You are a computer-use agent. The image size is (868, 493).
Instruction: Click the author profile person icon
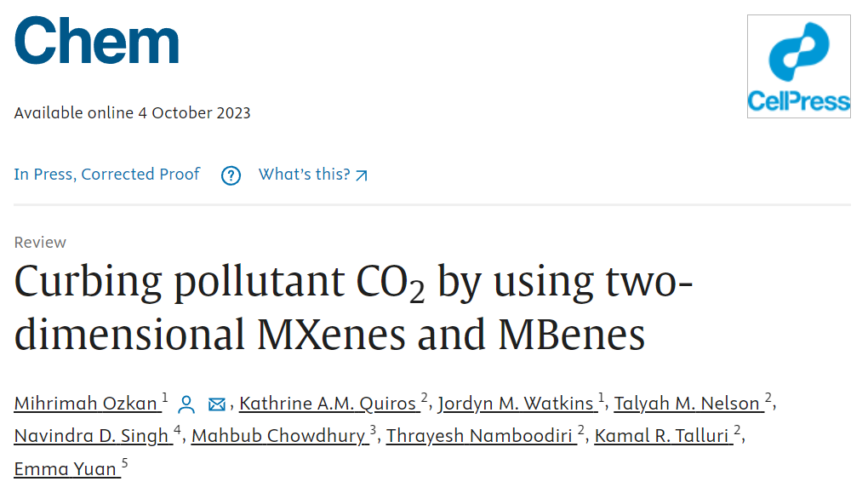click(186, 404)
